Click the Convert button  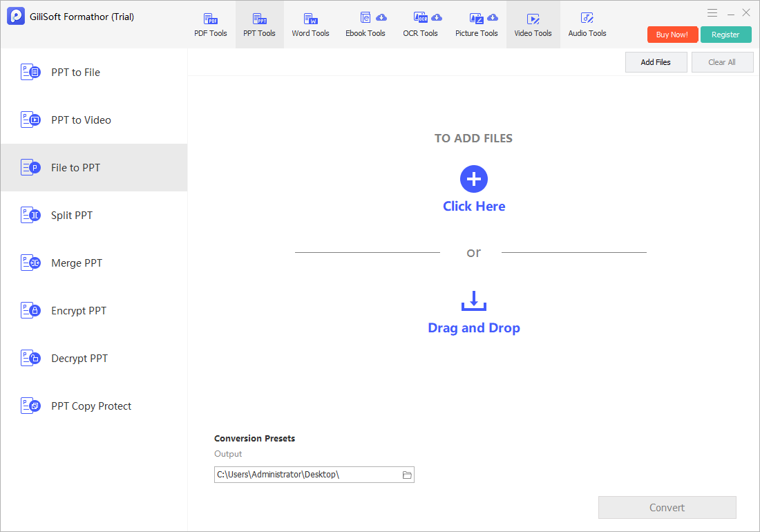[667, 507]
